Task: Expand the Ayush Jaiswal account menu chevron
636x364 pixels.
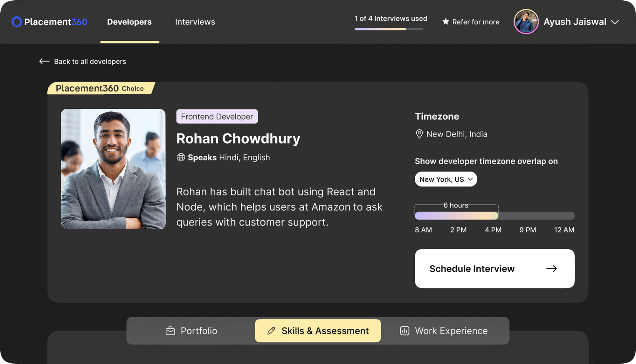Action: (x=615, y=22)
